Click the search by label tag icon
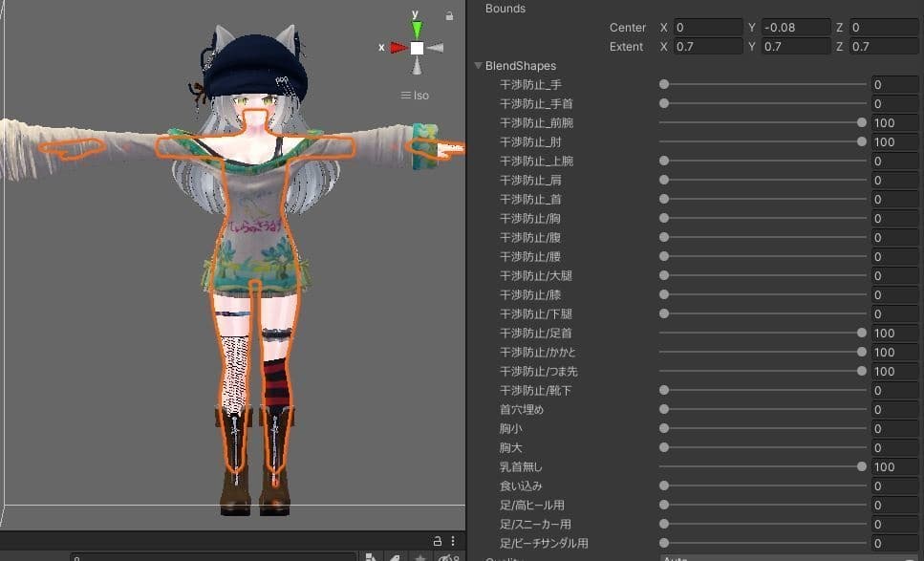 click(396, 556)
